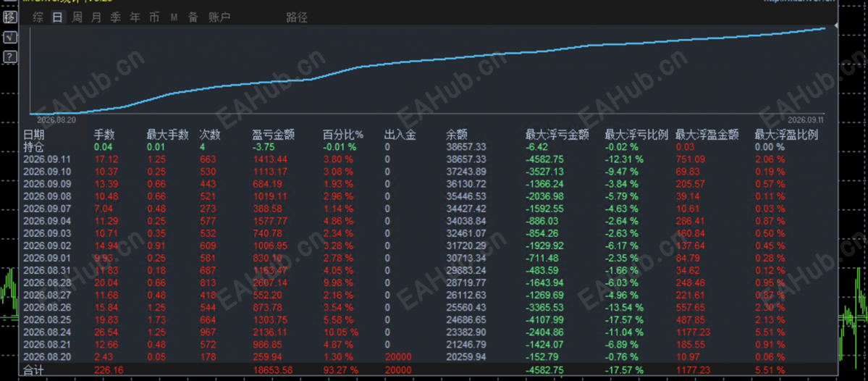The height and width of the screenshot is (381, 868).
Task: Click profit value 2607.14 on 2026.08.28
Action: click(269, 282)
